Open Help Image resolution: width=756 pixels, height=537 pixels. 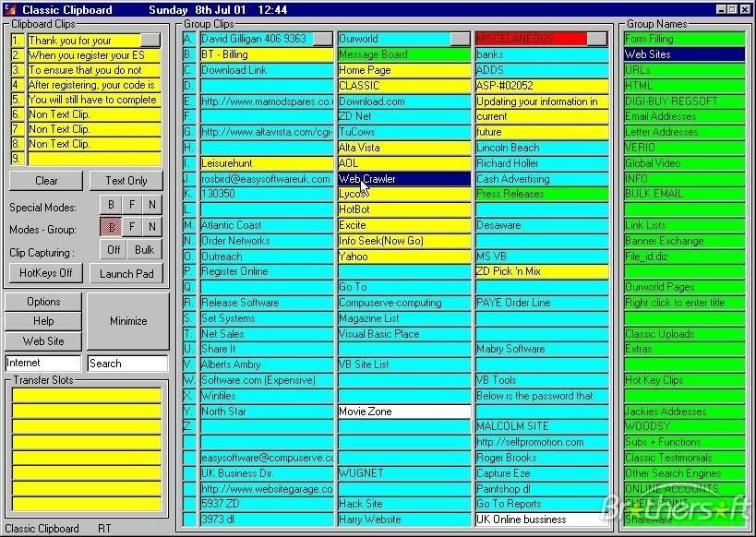(43, 321)
